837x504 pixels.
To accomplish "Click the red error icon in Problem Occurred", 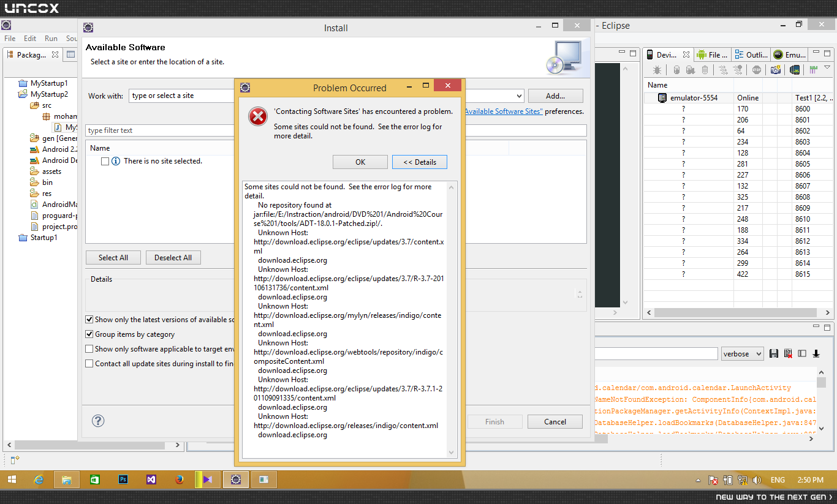I will [258, 116].
